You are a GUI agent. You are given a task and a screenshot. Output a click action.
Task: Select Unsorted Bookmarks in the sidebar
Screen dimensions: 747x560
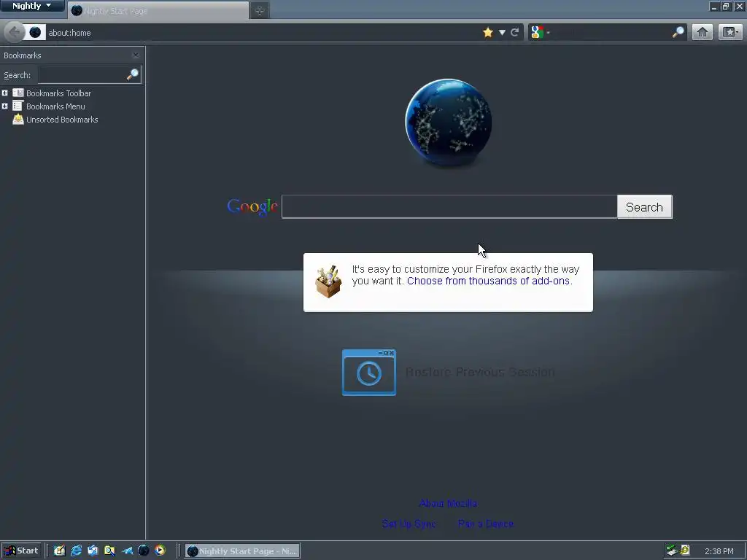(x=62, y=120)
